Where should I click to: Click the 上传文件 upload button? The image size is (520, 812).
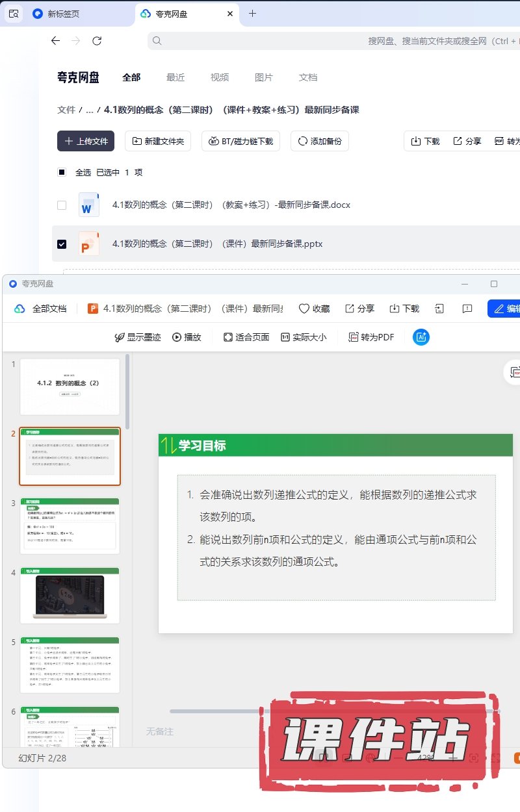tap(86, 141)
